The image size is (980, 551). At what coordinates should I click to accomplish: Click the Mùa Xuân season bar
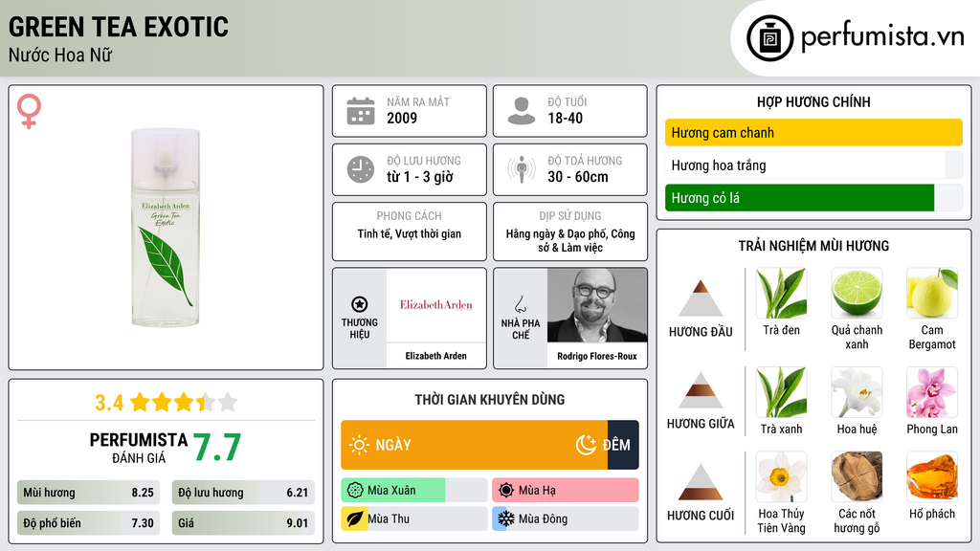414,491
